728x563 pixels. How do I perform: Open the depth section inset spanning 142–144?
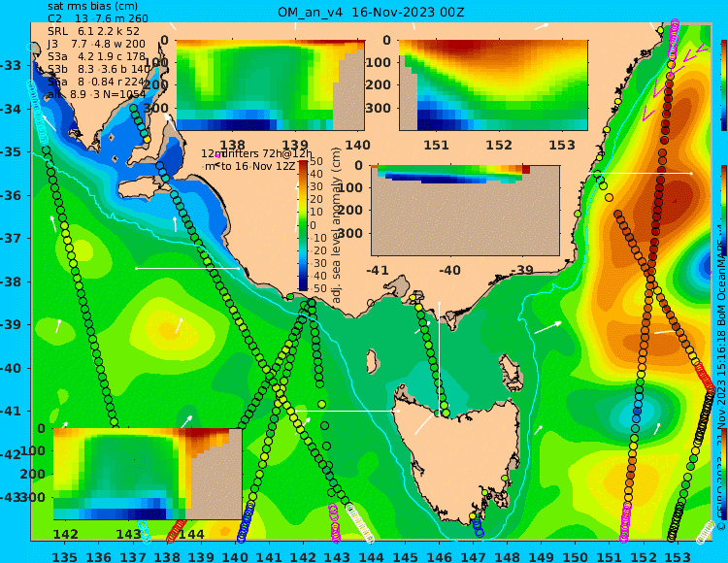click(x=148, y=474)
